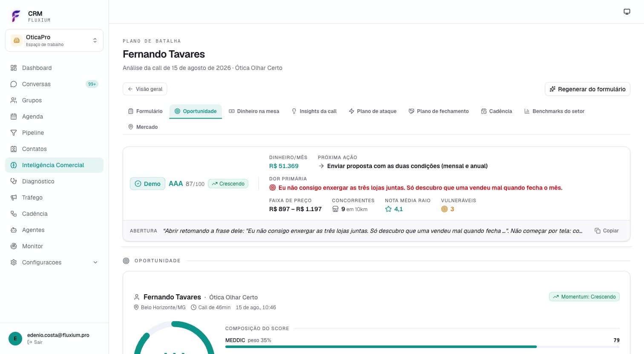
Task: Click the monitor display icon in header
Action: 627,12
